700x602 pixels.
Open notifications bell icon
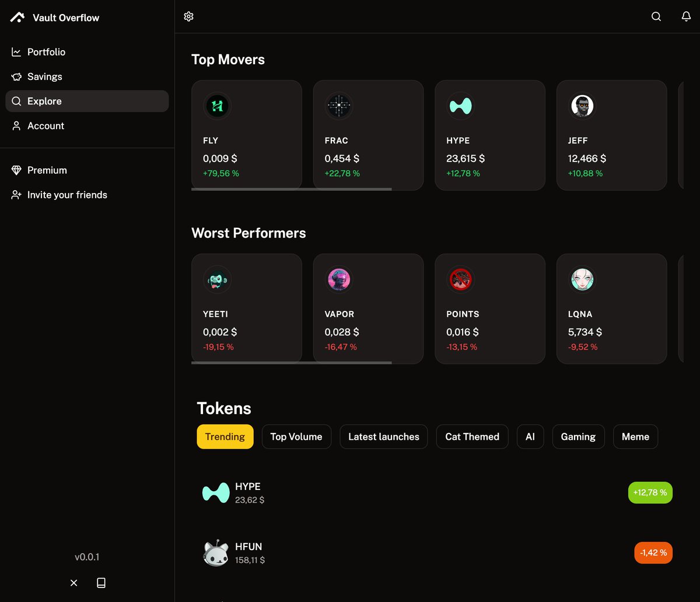point(686,16)
